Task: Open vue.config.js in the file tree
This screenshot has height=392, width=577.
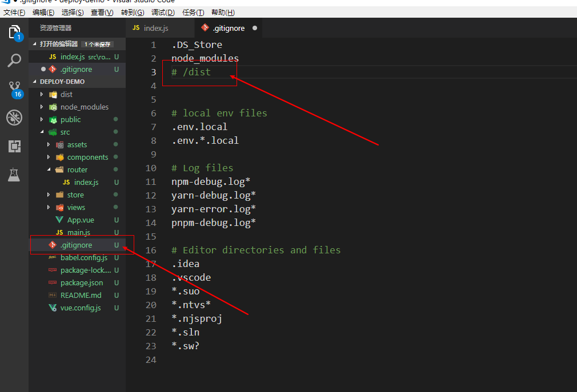Action: tap(77, 308)
